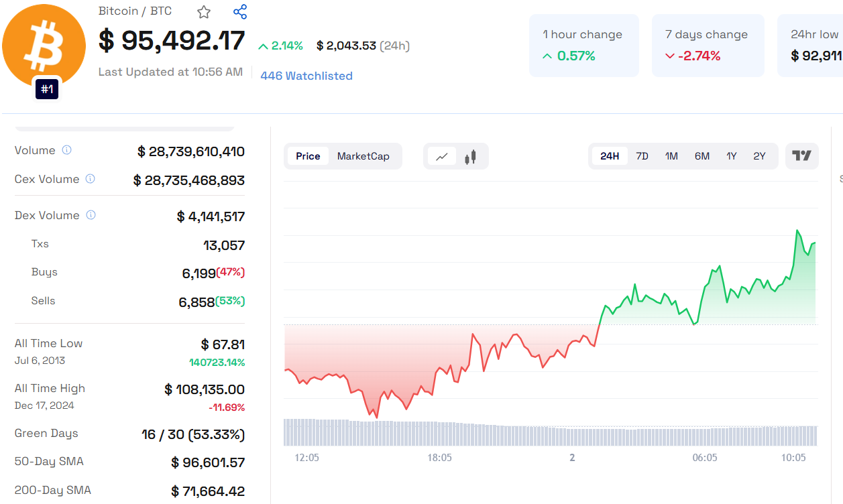Click the $ 2,043.53 (24h) value
This screenshot has height=504, width=843.
(x=363, y=46)
